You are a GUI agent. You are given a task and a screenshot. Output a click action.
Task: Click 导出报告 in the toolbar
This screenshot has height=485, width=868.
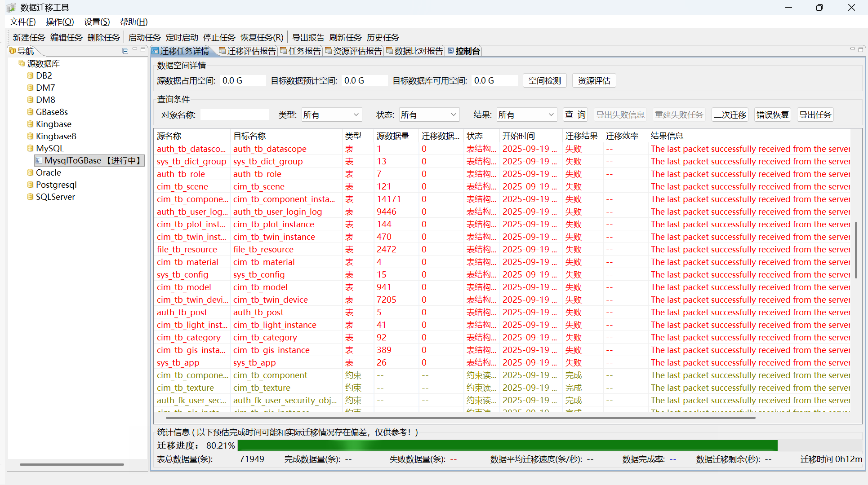(x=308, y=37)
